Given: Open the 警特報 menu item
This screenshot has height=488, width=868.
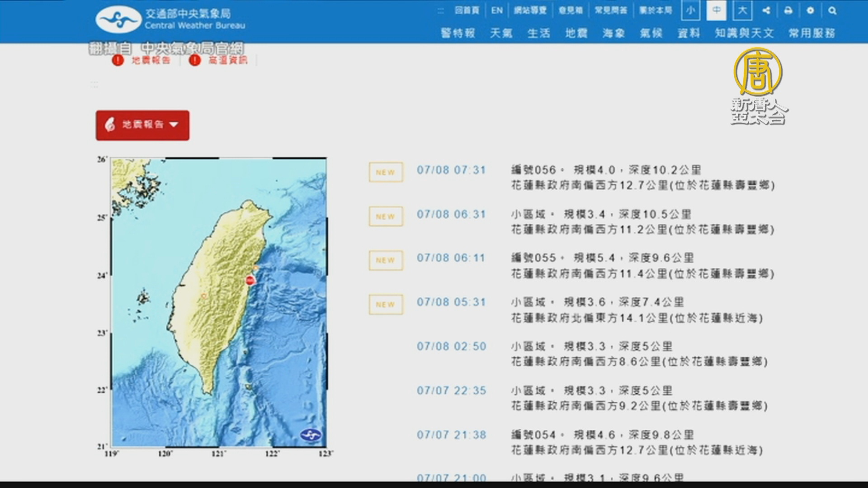Looking at the screenshot, I should click(x=458, y=33).
